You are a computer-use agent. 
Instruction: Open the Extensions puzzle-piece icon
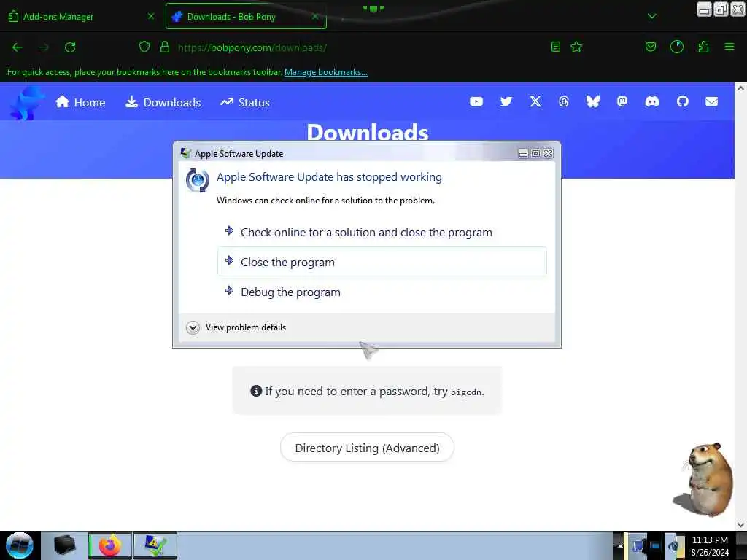[703, 47]
